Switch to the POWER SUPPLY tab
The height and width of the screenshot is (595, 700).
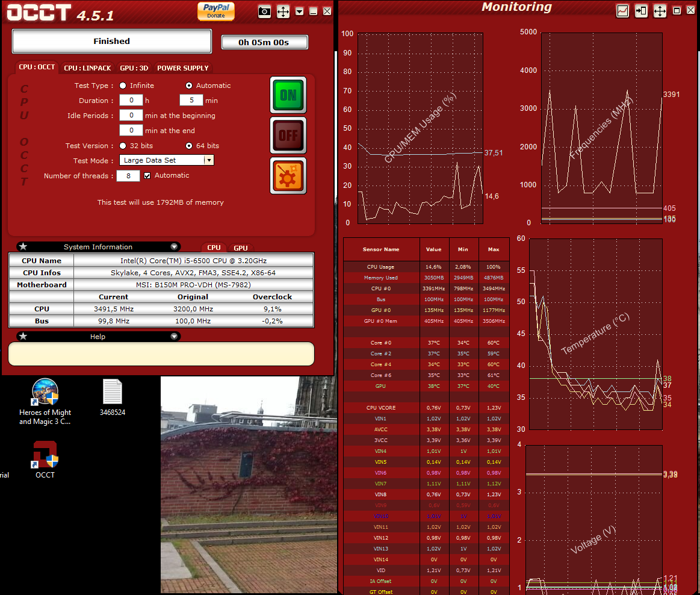[x=182, y=68]
